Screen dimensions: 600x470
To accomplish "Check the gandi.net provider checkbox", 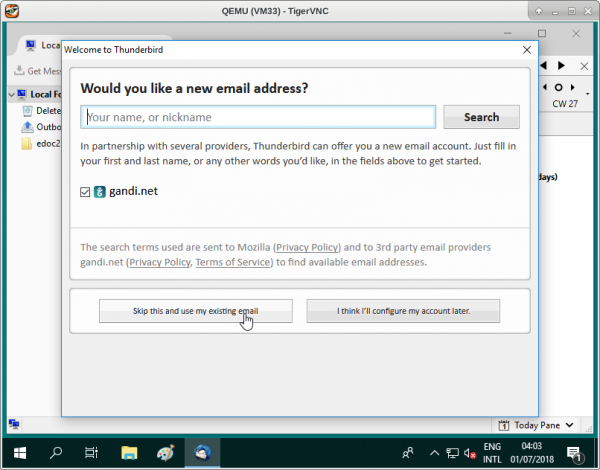I will [x=85, y=192].
